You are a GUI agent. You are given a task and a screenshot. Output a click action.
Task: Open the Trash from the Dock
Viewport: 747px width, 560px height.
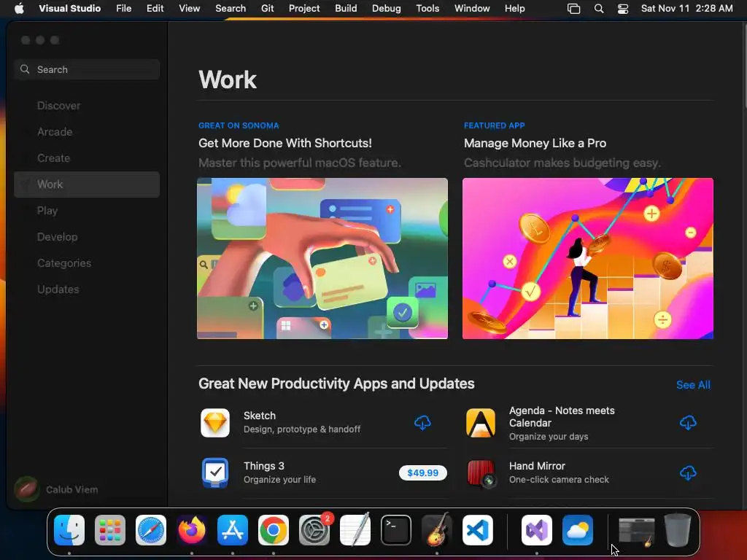tap(678, 530)
